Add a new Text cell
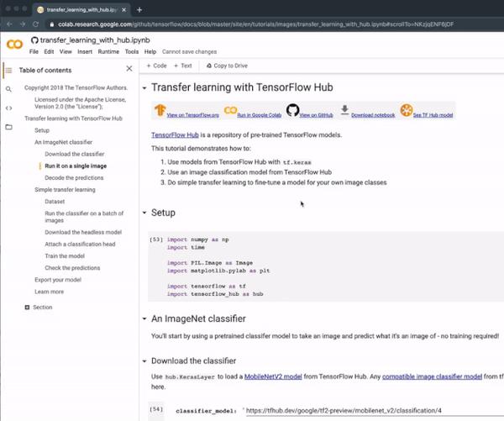504x421 pixels. (183, 66)
